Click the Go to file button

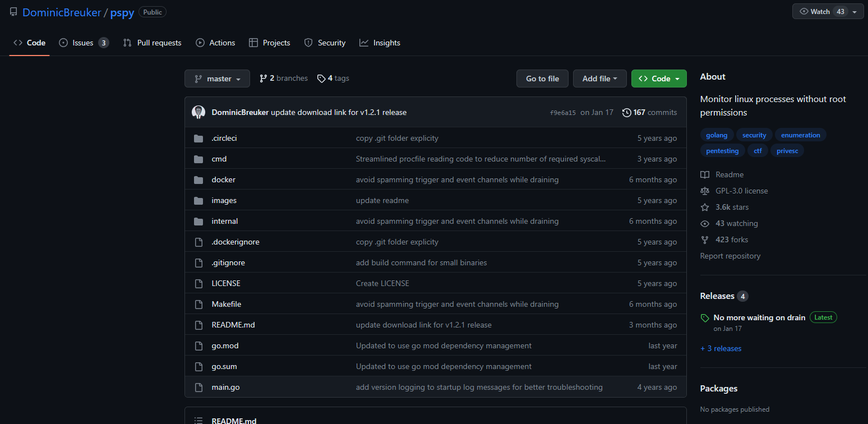click(542, 79)
